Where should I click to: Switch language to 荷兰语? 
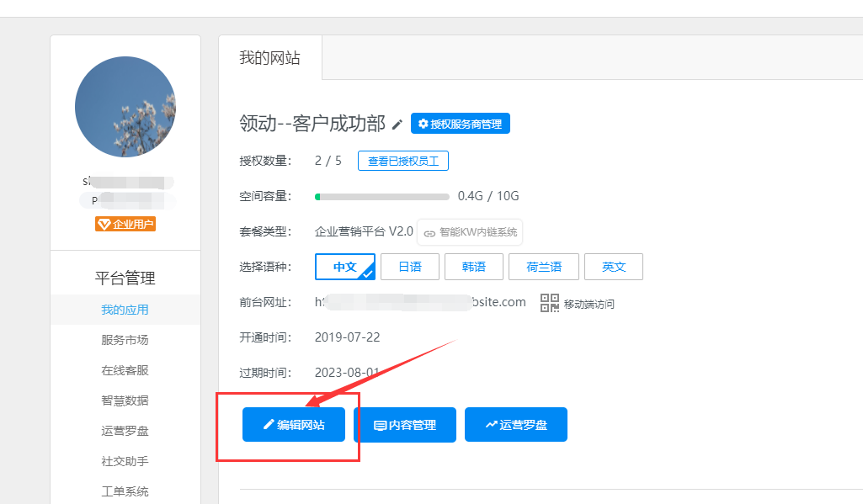coord(544,267)
